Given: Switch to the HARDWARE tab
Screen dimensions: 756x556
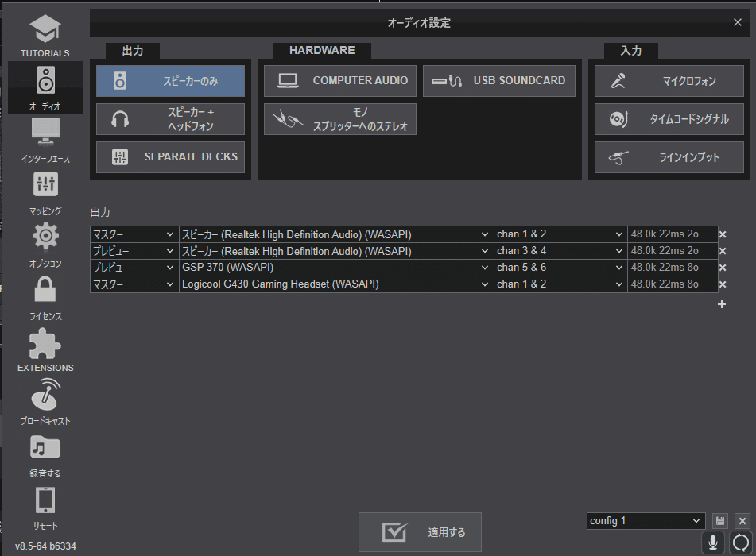Looking at the screenshot, I should [x=322, y=49].
